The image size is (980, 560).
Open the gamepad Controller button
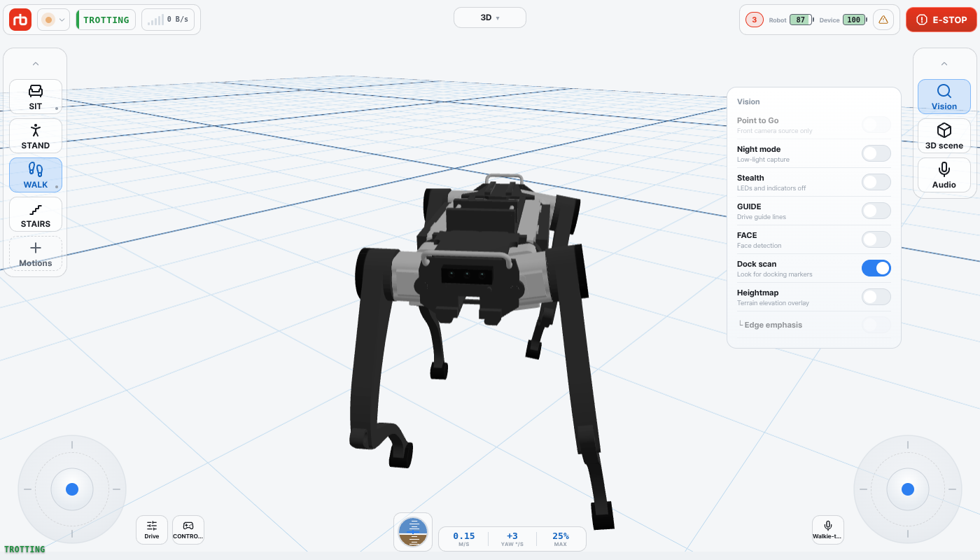coord(188,530)
